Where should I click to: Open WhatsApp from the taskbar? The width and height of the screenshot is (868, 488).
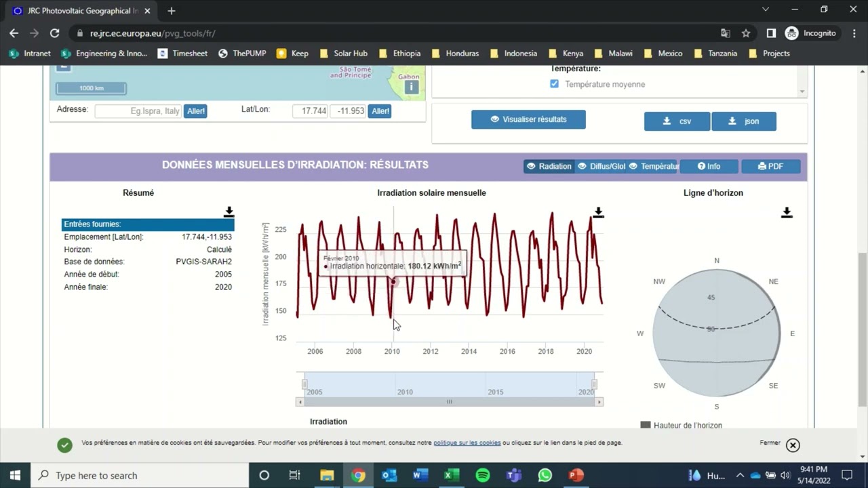tap(545, 475)
